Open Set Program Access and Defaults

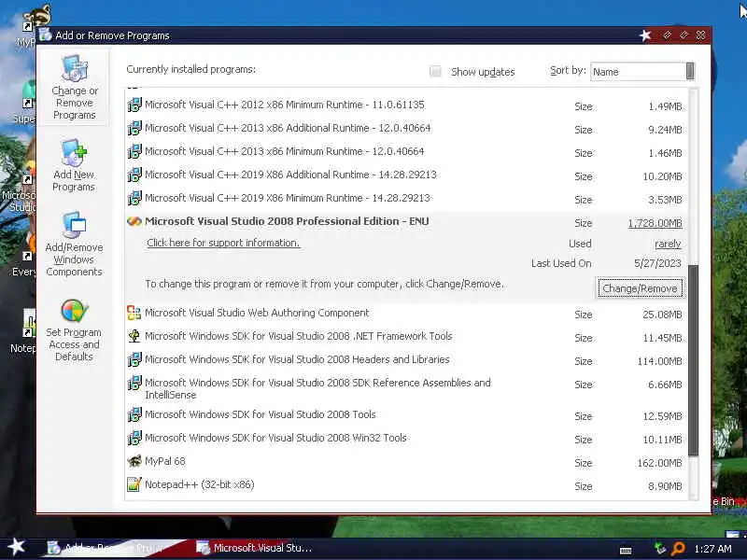coord(74,330)
